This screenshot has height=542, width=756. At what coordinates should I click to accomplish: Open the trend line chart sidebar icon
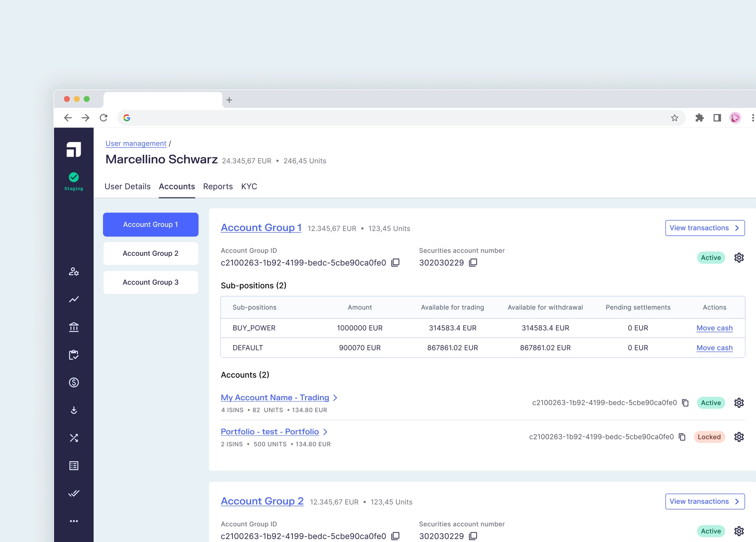[74, 300]
